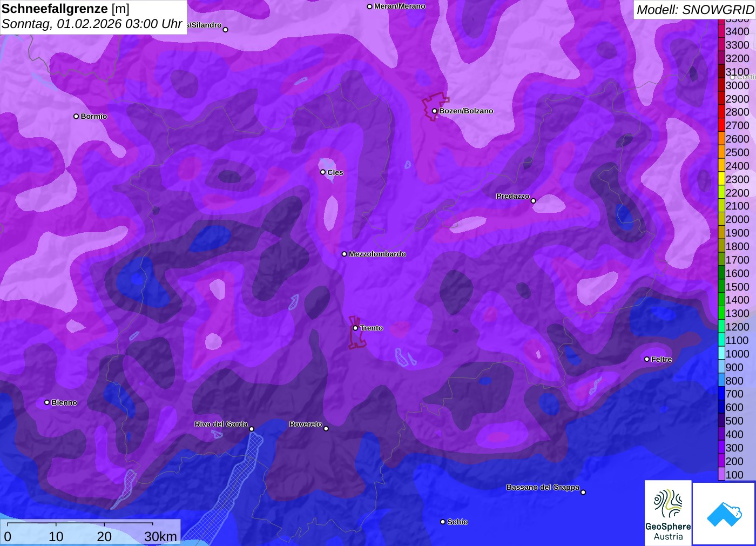Click the Modell: SNOWGRID label
This screenshot has width=756, height=546.
pos(695,10)
